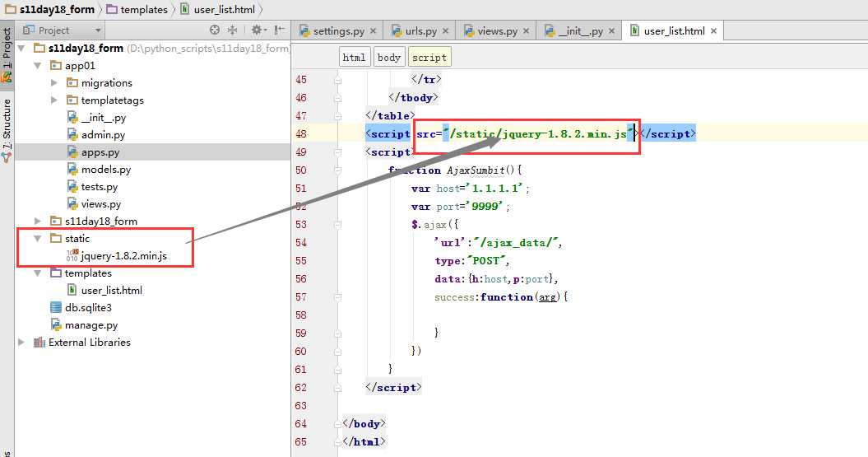Close the views.py tab
Screen dimensions: 868x457
pyautogui.click(x=526, y=31)
